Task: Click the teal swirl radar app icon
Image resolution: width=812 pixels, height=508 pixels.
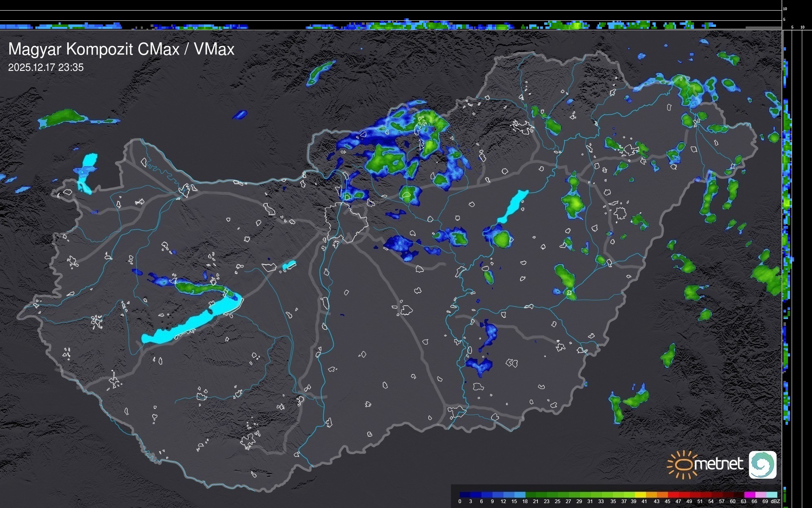Action: pos(762,464)
